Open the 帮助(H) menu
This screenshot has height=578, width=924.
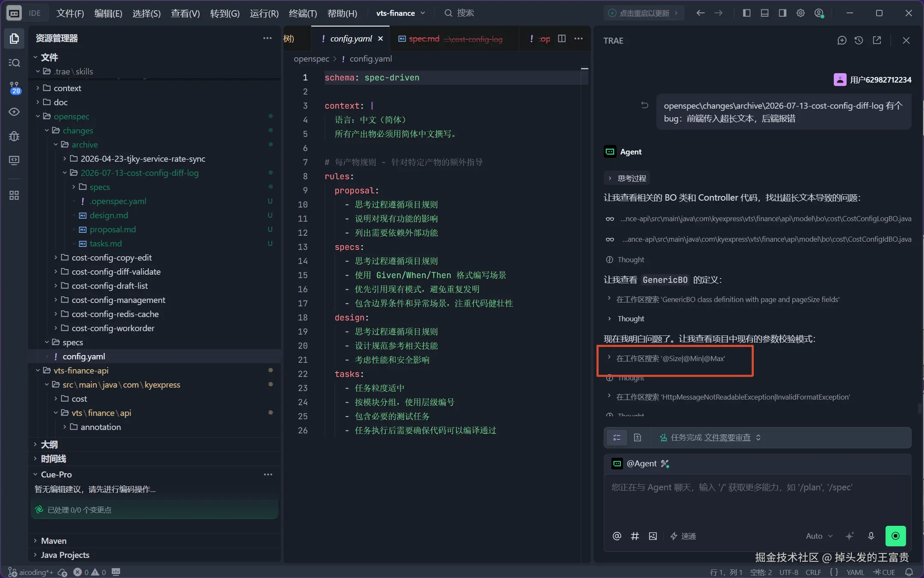tap(342, 13)
